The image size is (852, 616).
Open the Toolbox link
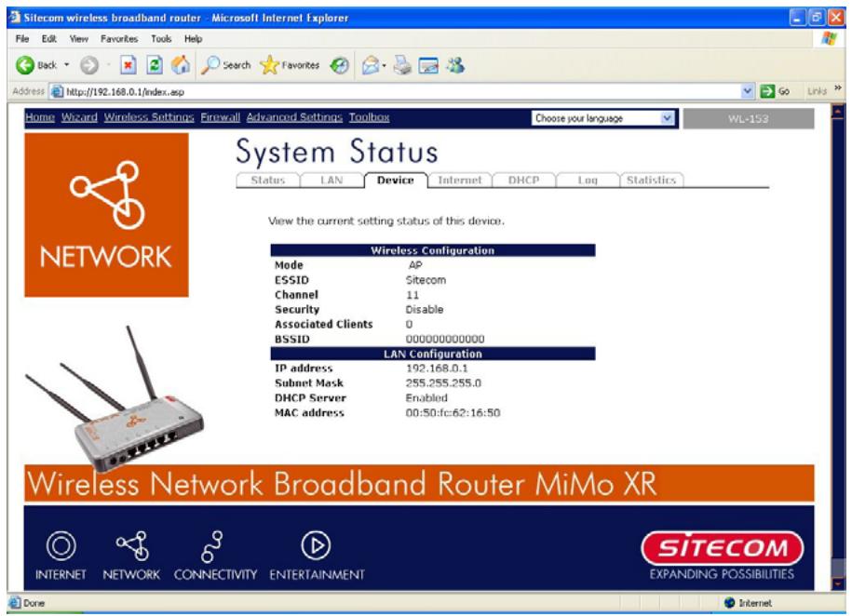[369, 117]
